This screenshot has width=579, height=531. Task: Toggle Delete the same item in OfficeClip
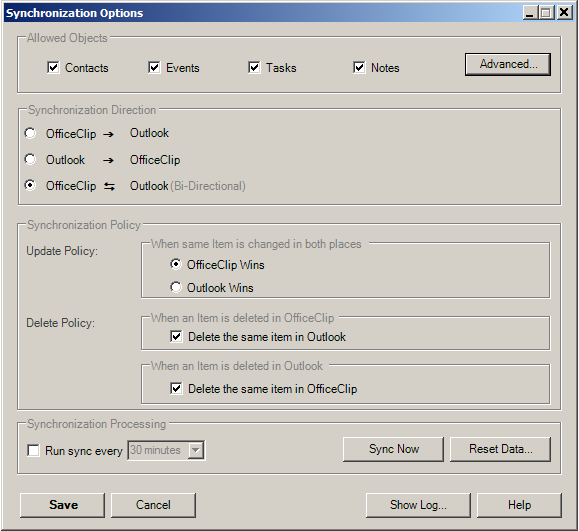click(176, 388)
